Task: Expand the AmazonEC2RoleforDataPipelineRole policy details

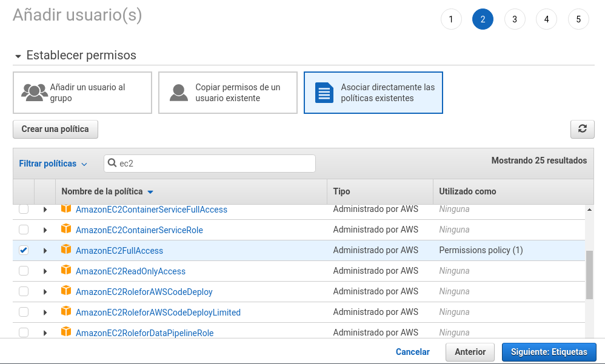Action: point(45,333)
